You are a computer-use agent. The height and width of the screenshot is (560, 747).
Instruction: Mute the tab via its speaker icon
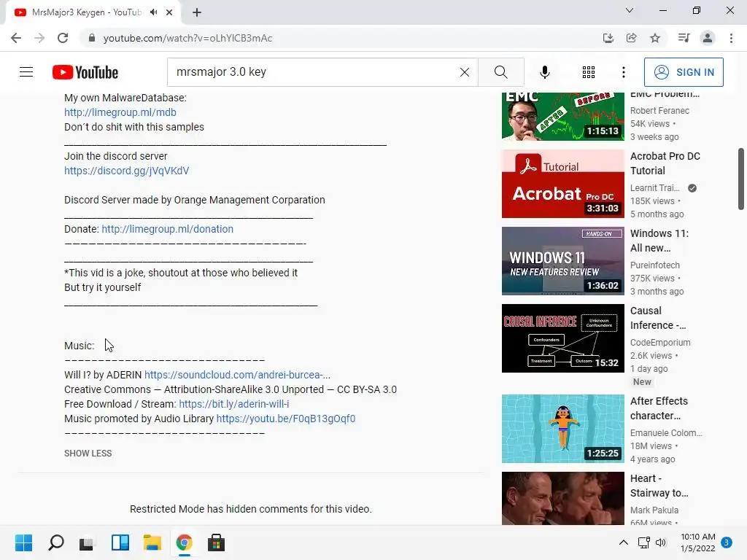[x=153, y=12]
